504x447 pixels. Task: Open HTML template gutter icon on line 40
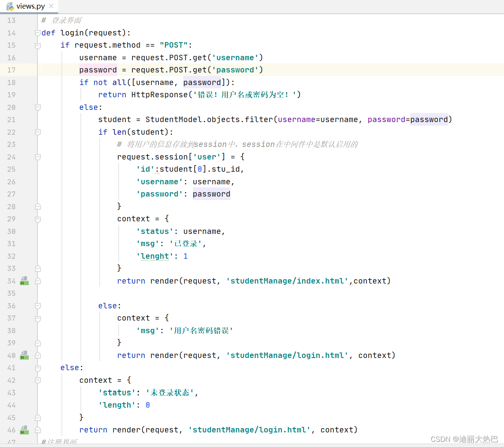point(24,355)
